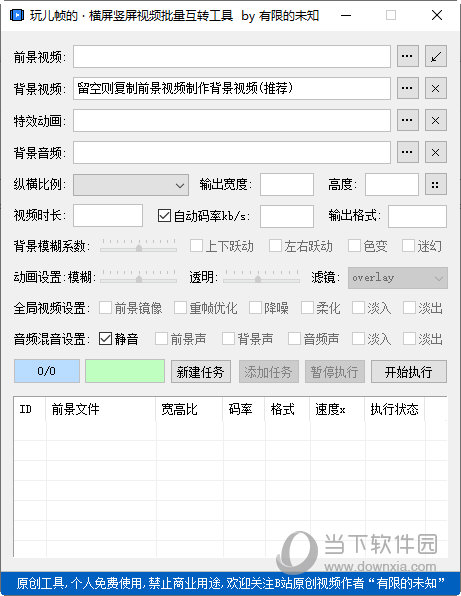Open the 纵横比例 dropdown
This screenshot has height=596, width=461.
[x=131, y=185]
